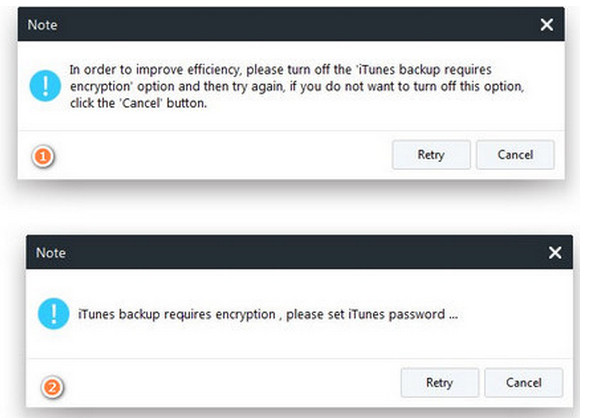
Task: Cancel the set iTunes password dialog
Action: point(523,383)
